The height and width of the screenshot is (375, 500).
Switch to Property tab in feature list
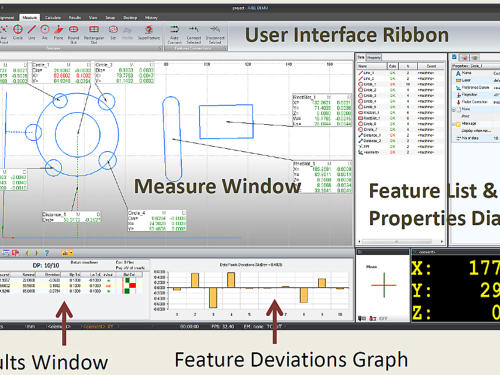pyautogui.click(x=374, y=57)
